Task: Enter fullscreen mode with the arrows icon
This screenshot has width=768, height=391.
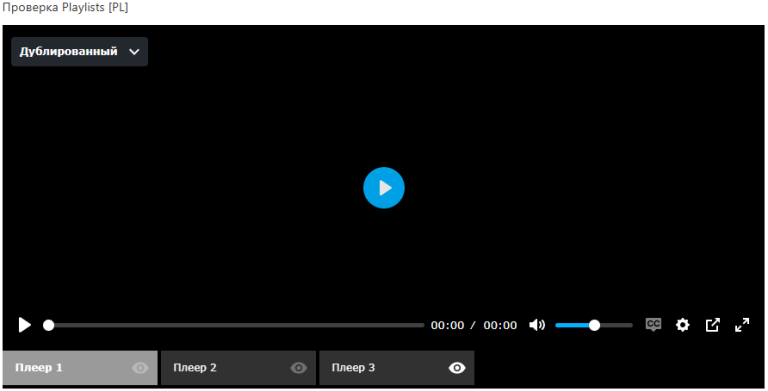Action: [742, 325]
